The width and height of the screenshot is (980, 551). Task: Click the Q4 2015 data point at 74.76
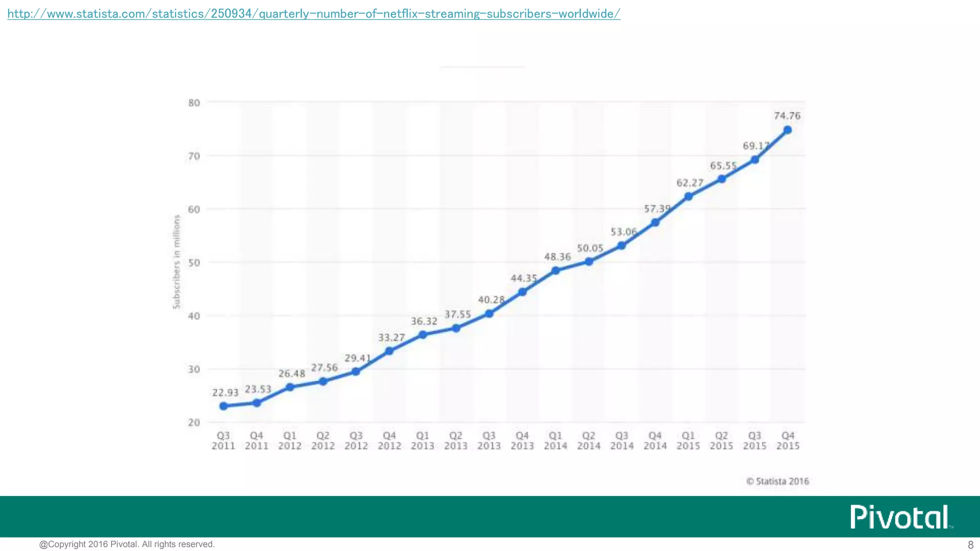[788, 130]
